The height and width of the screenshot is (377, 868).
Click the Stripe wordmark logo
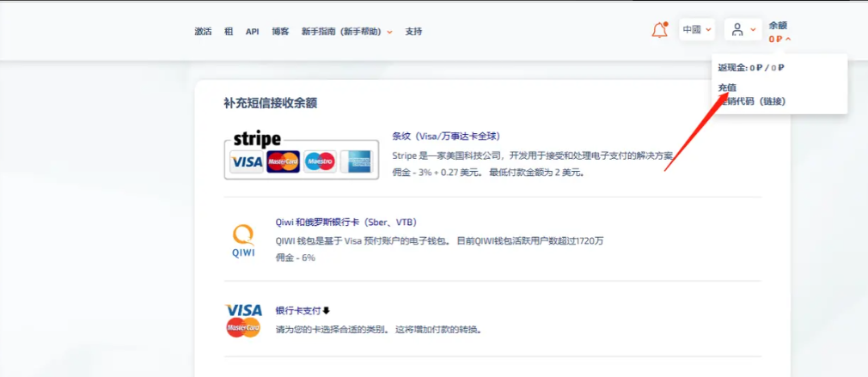[256, 138]
